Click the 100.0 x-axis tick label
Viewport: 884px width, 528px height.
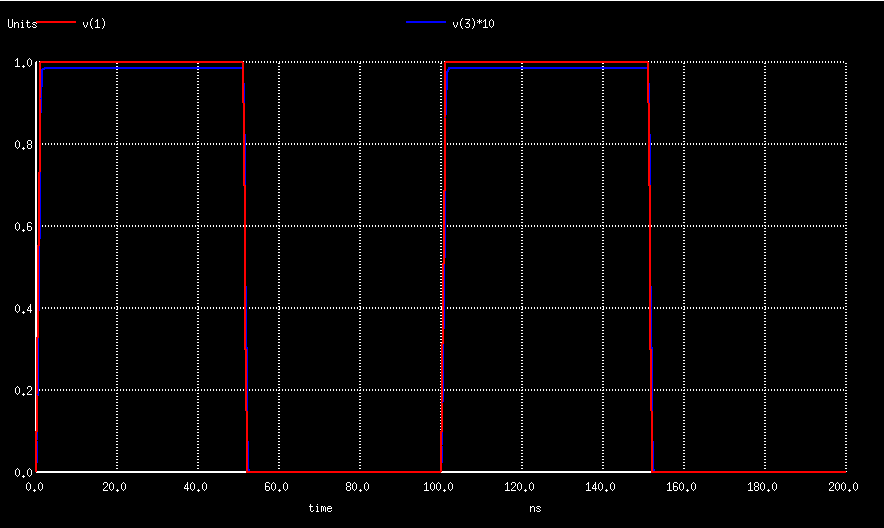tap(438, 487)
